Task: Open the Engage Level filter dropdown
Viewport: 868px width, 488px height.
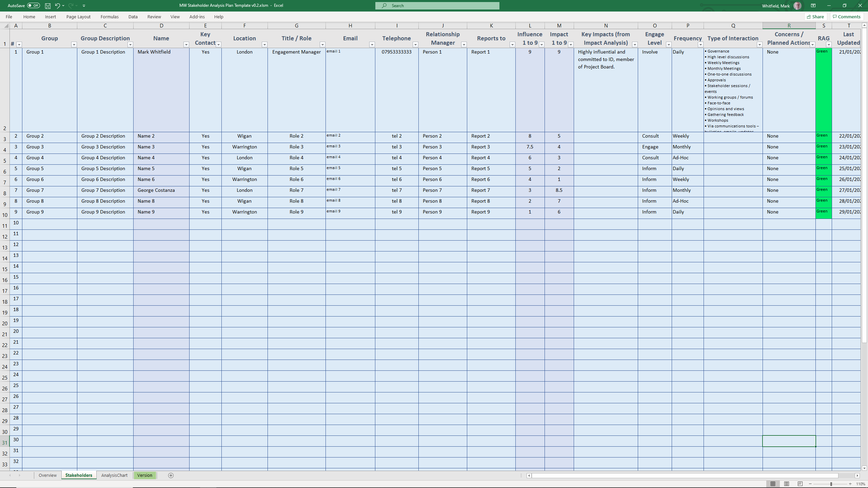Action: [668, 45]
